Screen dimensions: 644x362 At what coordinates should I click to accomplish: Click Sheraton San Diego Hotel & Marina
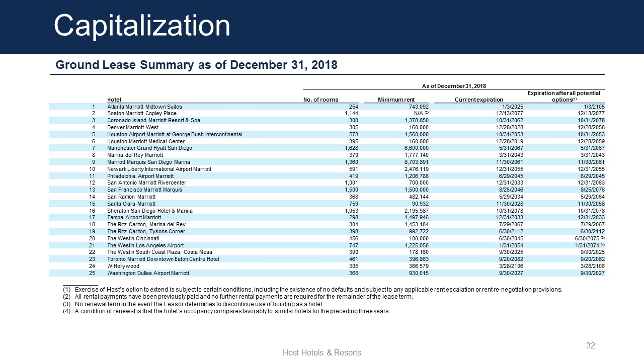[x=150, y=210]
